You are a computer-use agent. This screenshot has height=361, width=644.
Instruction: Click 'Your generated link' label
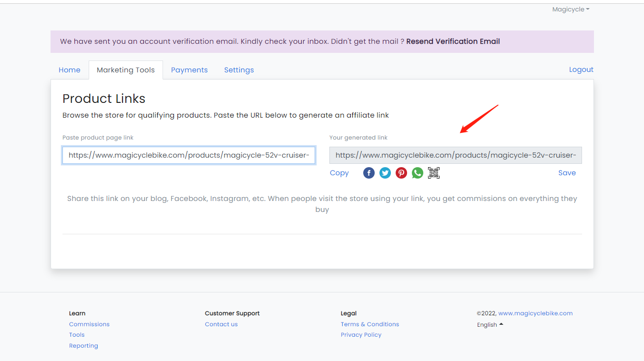point(358,138)
